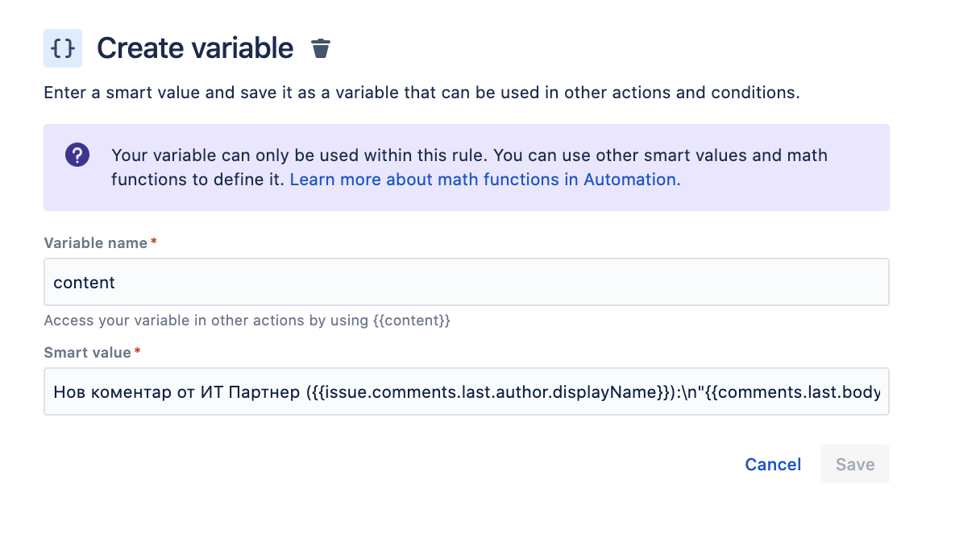
Task: Click the {{content}} placeholder in the hint text
Action: (412, 321)
